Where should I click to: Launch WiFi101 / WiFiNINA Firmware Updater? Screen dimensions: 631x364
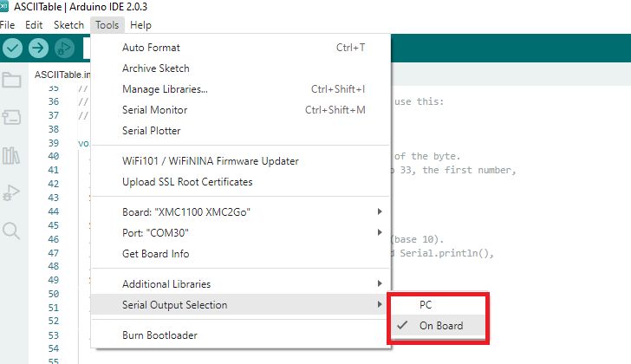click(241, 161)
